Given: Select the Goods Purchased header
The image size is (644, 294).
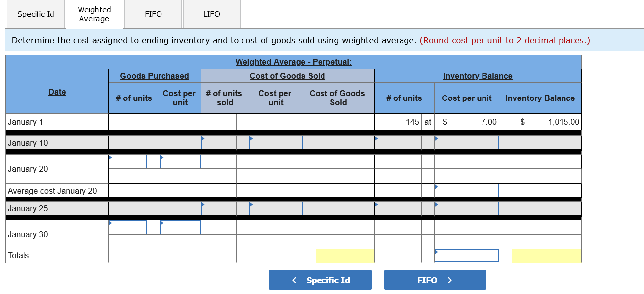Looking at the screenshot, I should (x=155, y=76).
